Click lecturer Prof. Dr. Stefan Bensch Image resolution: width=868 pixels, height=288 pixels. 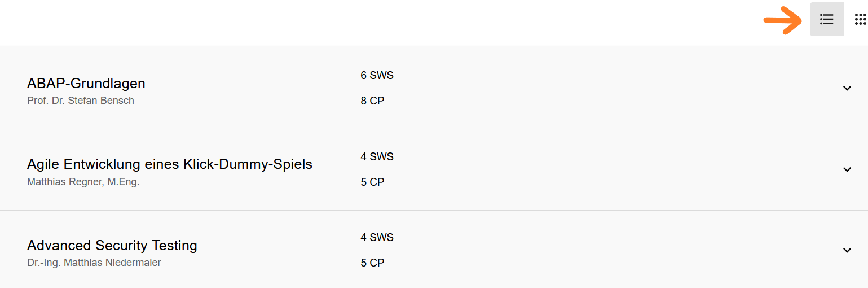[x=81, y=101]
